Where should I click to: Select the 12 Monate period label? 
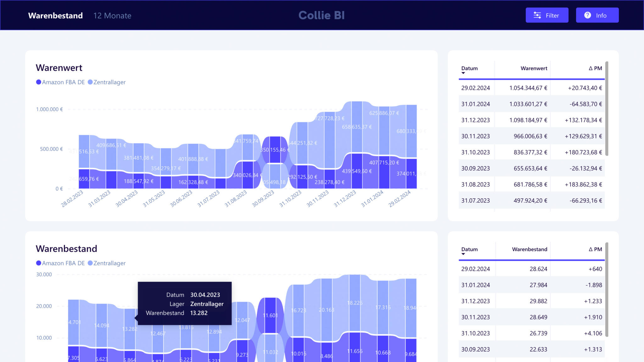tap(112, 15)
